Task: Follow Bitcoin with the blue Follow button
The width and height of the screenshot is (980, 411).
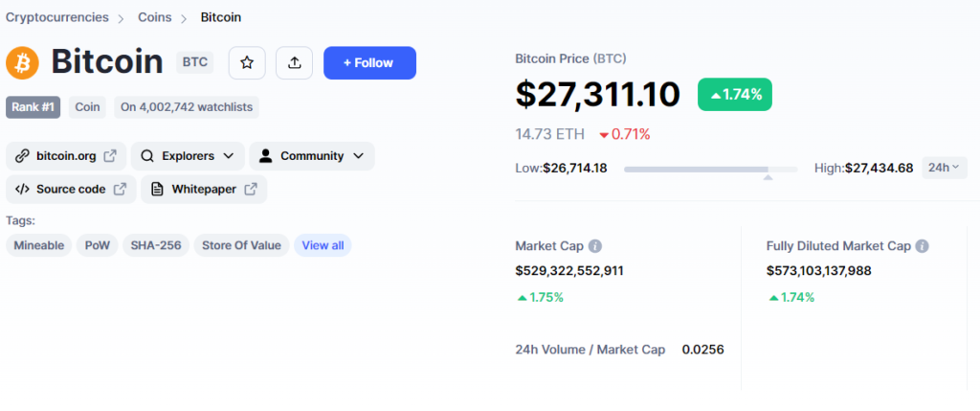Action: (x=369, y=62)
